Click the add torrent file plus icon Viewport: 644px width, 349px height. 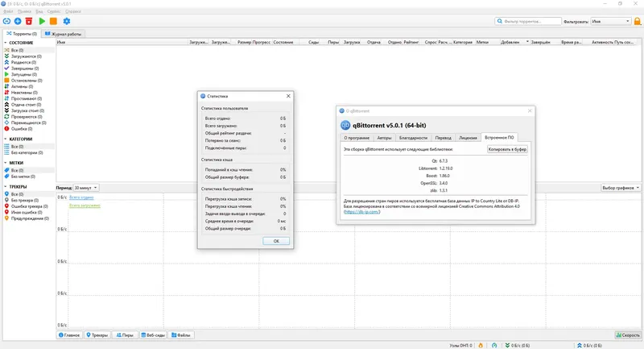coord(18,21)
